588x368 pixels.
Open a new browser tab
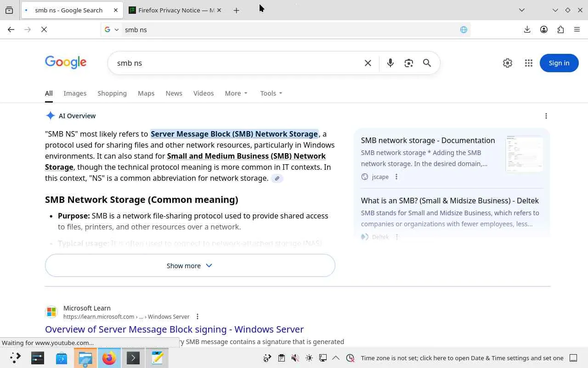tap(236, 10)
